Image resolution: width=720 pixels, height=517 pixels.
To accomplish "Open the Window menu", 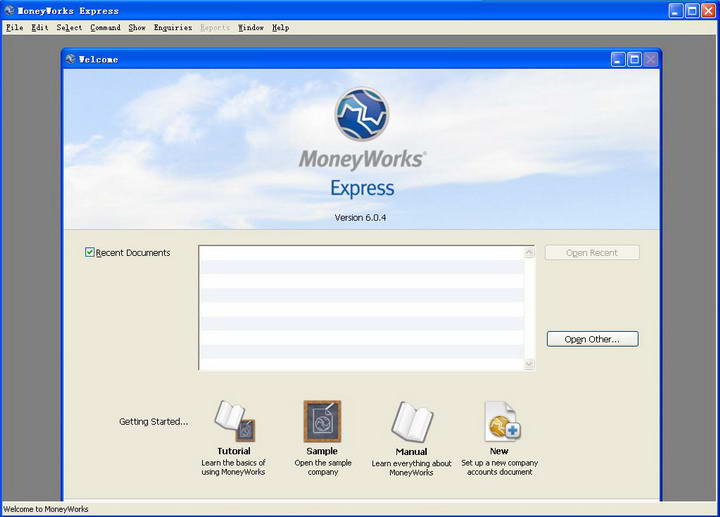I will 251,28.
